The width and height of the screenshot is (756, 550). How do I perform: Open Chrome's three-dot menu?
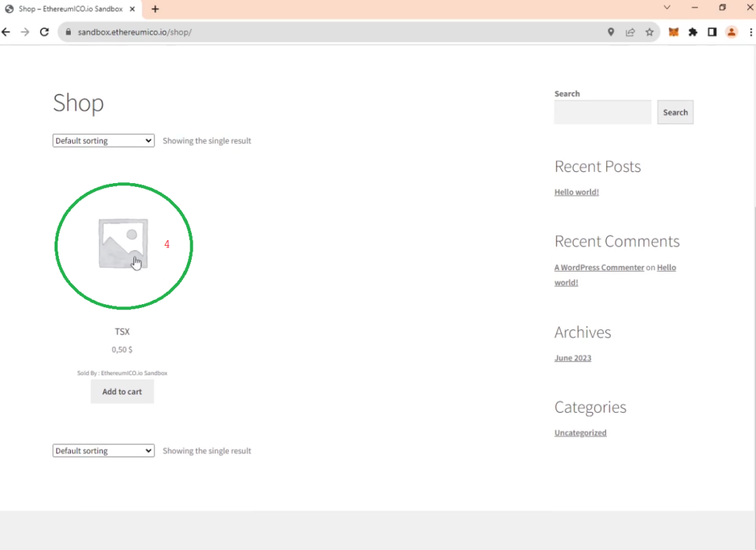750,32
